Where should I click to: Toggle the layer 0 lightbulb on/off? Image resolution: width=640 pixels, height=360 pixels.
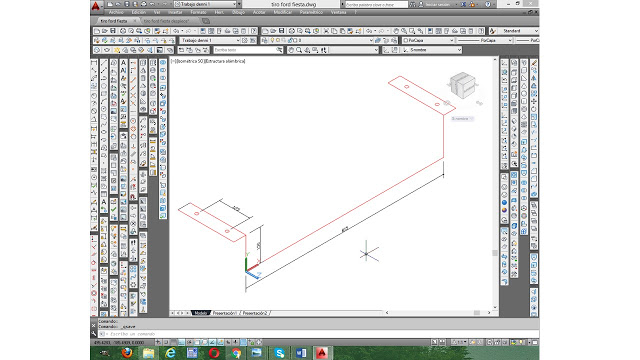(x=272, y=40)
